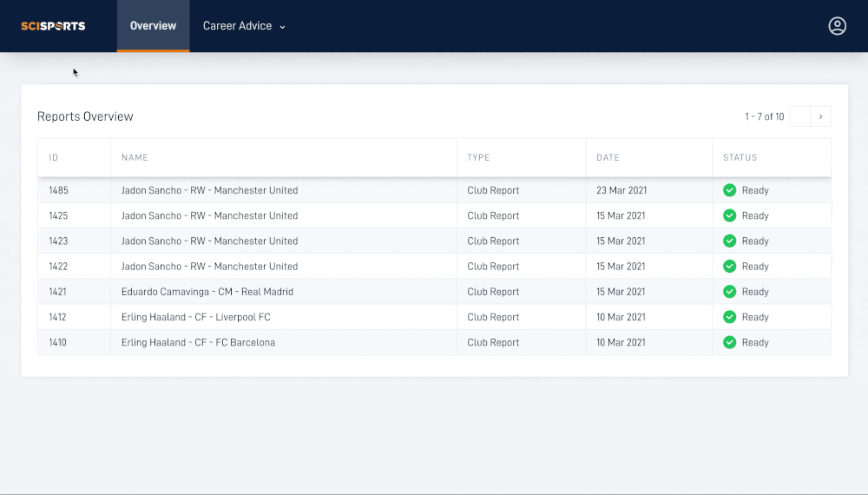Open Erling Haaland - CF - Liverpool FC report
Screen dimensions: 868x495
point(196,317)
